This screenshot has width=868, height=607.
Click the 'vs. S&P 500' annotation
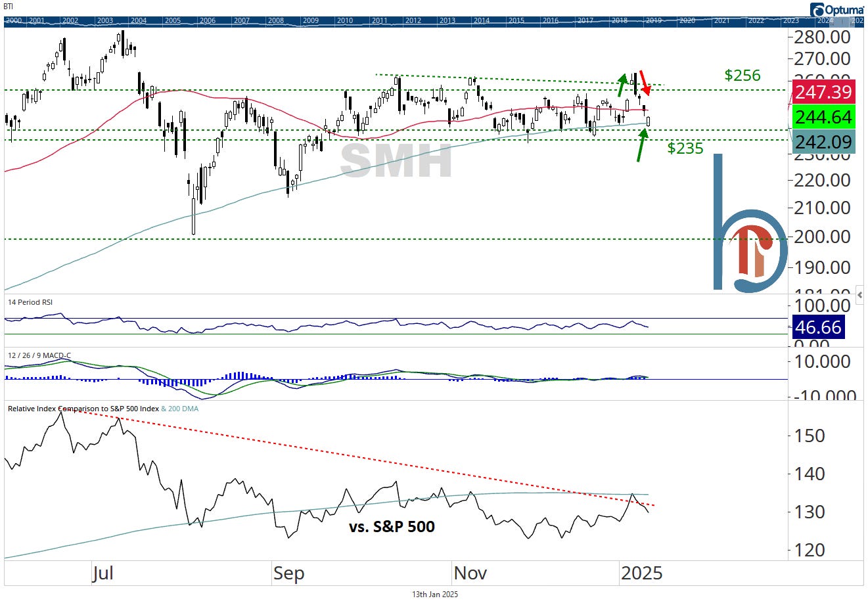pyautogui.click(x=392, y=526)
